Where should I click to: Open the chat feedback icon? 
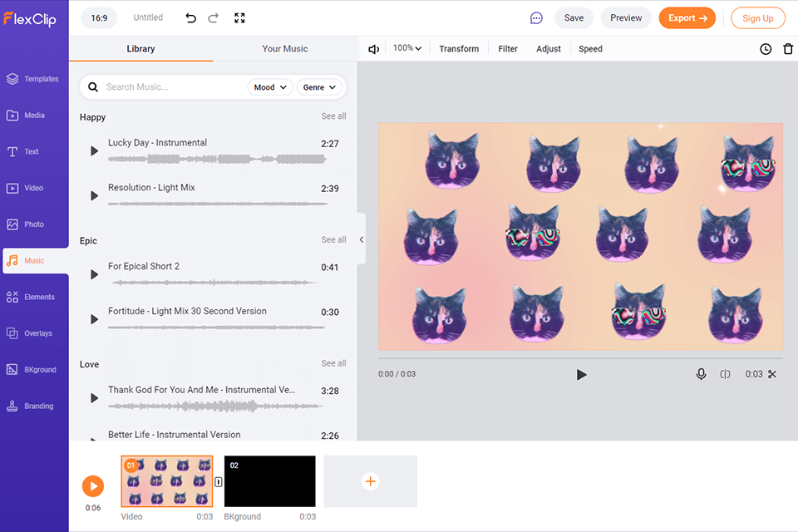[536, 18]
